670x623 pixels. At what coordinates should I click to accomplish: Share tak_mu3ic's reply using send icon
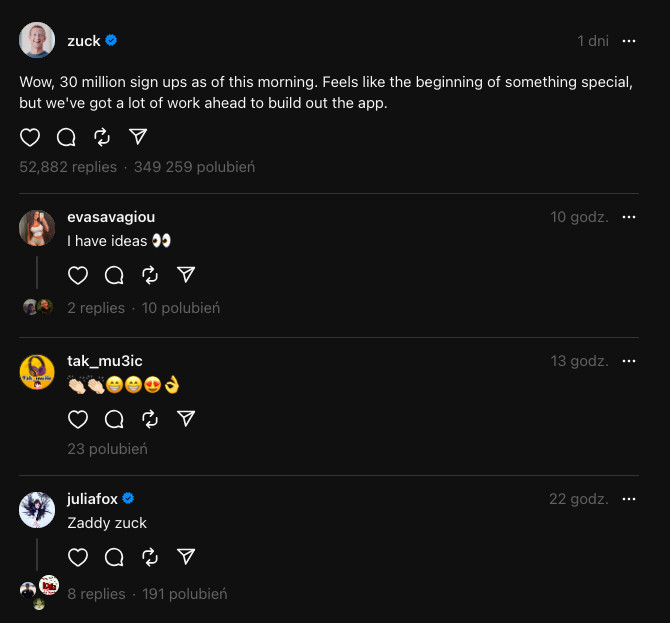[x=186, y=419]
